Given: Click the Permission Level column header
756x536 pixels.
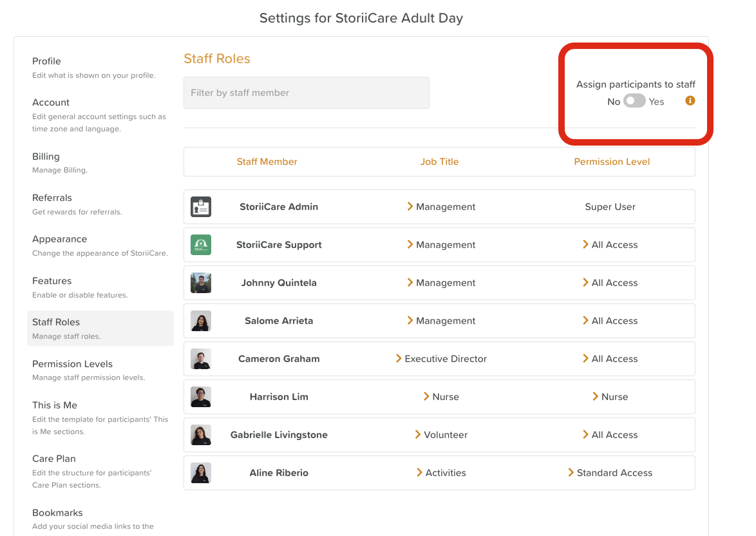Looking at the screenshot, I should (612, 162).
